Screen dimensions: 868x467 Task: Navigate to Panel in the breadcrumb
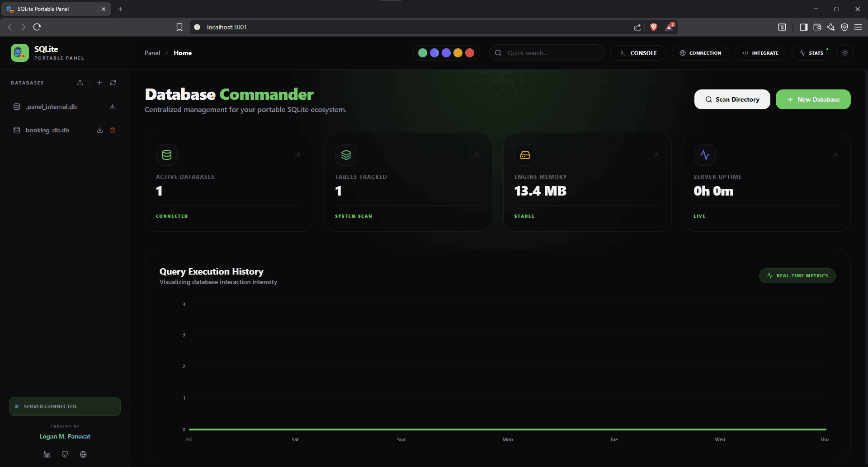pyautogui.click(x=152, y=53)
